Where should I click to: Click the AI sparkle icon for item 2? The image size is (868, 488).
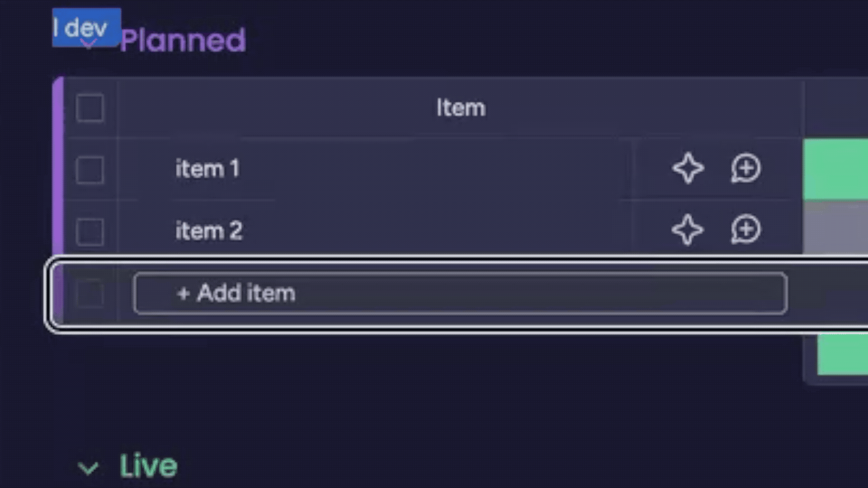[687, 230]
